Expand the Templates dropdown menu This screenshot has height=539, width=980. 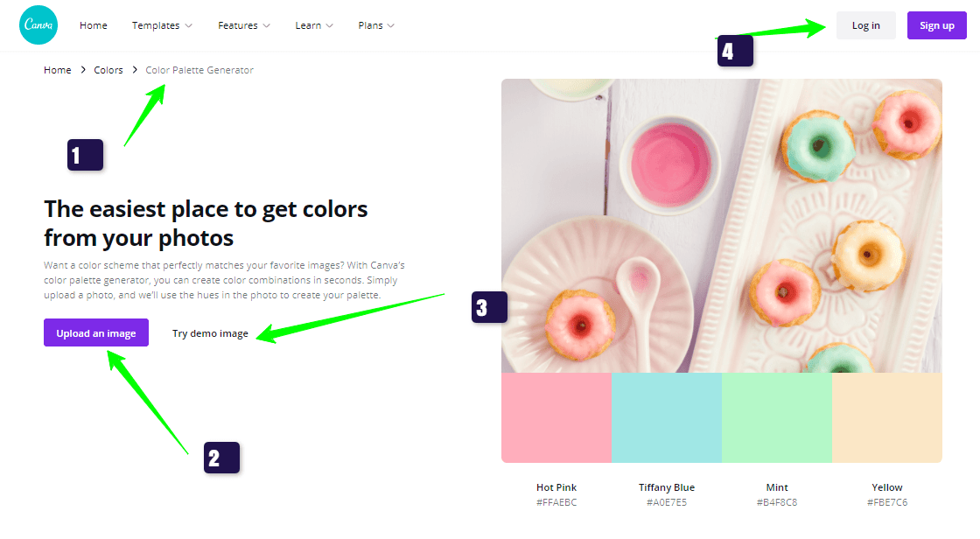pyautogui.click(x=162, y=25)
